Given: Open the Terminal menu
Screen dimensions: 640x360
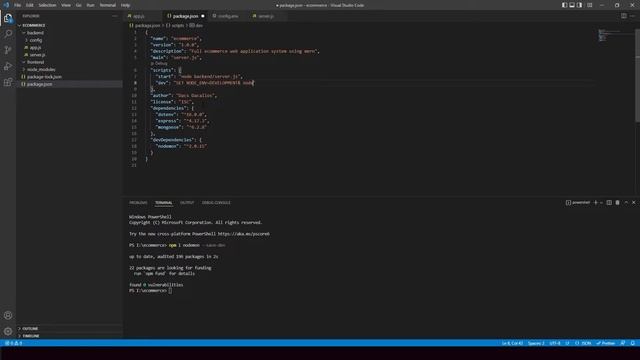Looking at the screenshot, I should pyautogui.click(x=107, y=5).
